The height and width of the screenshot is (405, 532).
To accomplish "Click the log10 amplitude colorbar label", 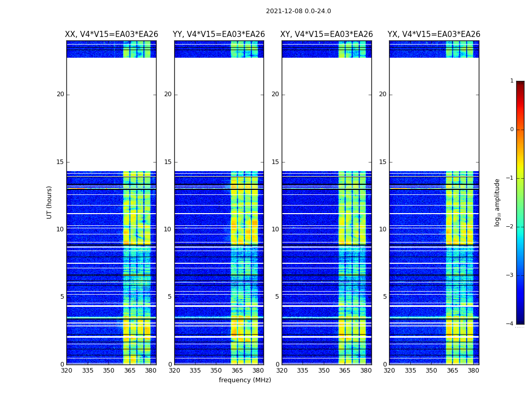I will pyautogui.click(x=498, y=202).
